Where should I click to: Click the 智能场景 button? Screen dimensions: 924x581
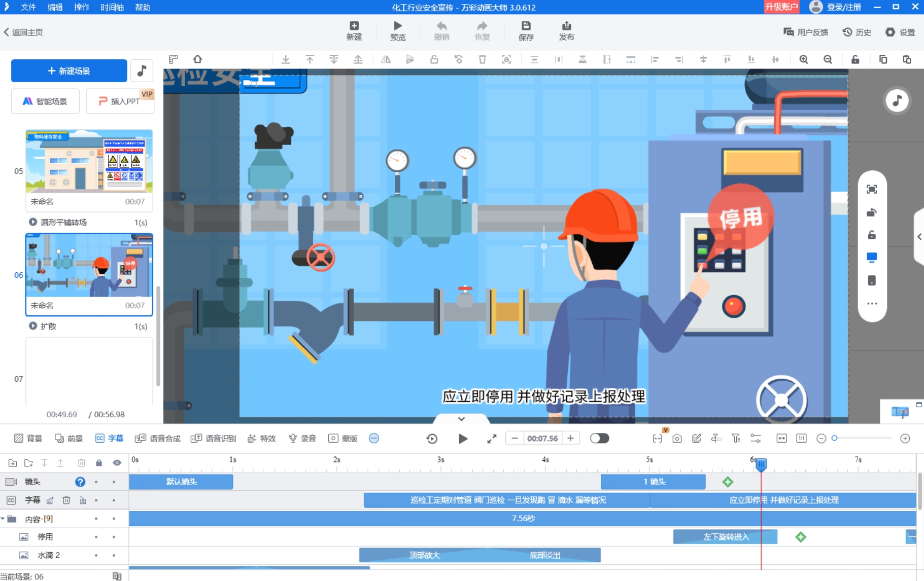click(45, 101)
